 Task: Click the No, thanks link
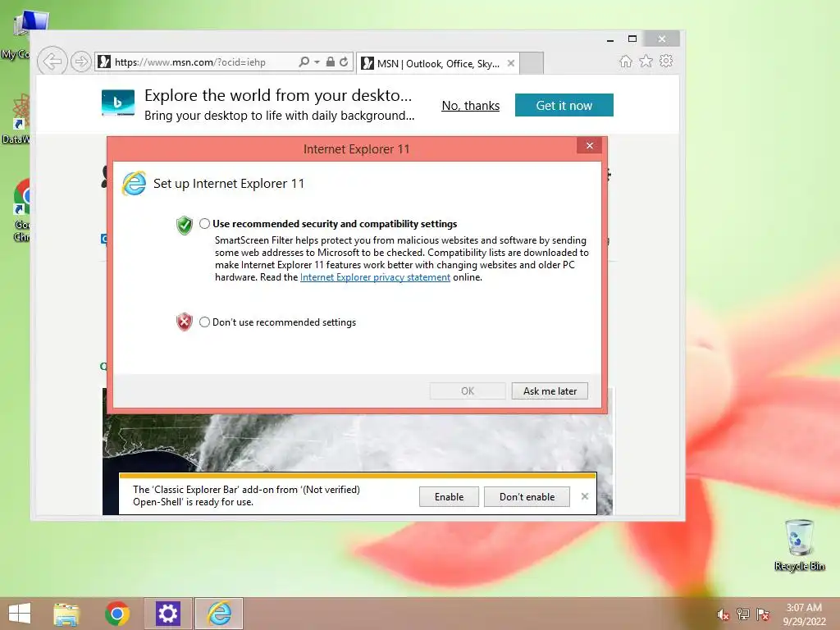point(470,106)
